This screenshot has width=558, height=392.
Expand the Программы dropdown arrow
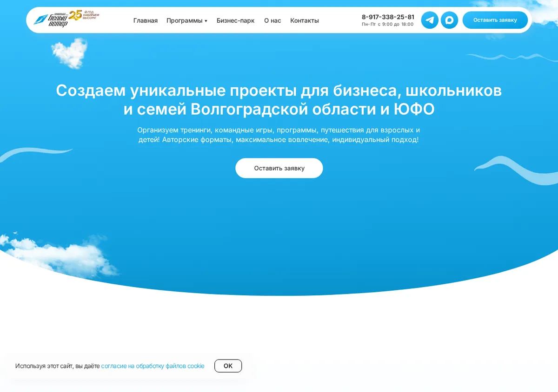click(206, 21)
